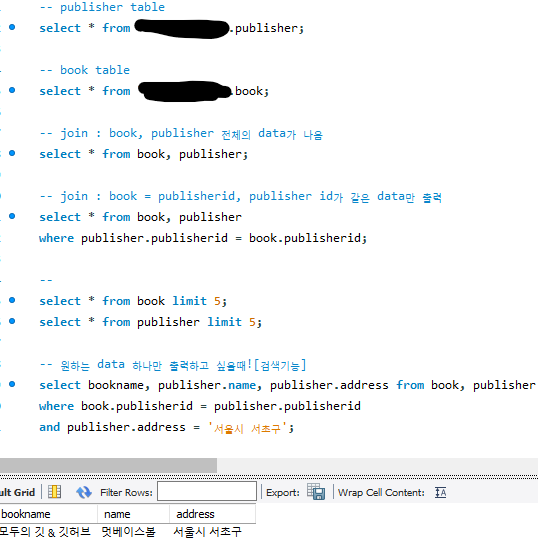Select the bookname column header
This screenshot has height=544, width=538.
tap(48, 514)
